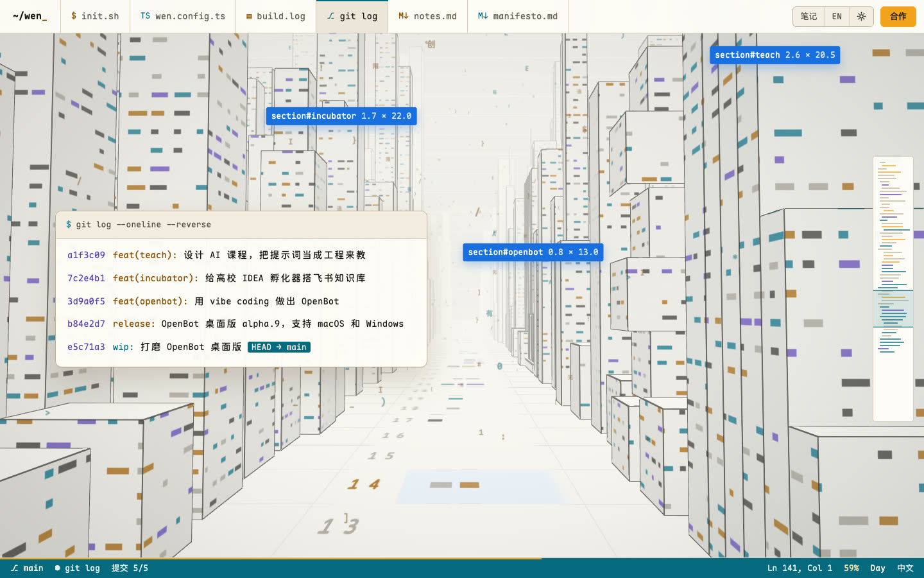This screenshot has height=578, width=924.
Task: Click Ln 141, Col 1 in status bar
Action: [x=800, y=568]
